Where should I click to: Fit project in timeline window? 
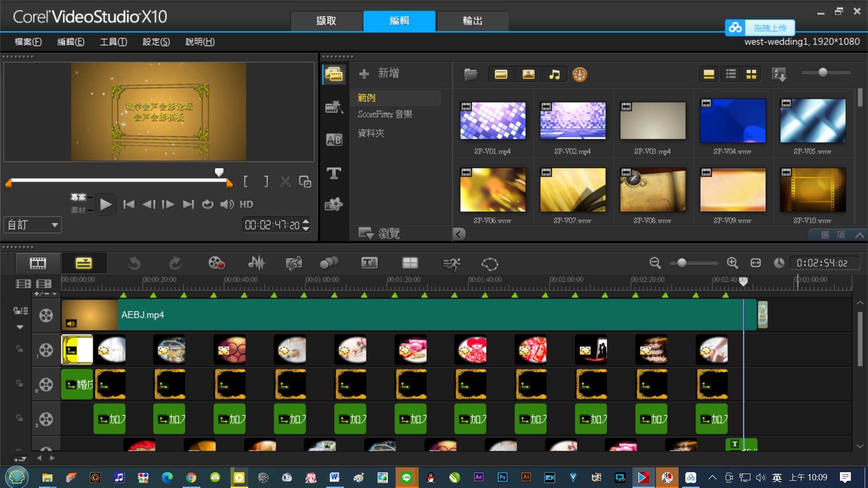coord(756,263)
